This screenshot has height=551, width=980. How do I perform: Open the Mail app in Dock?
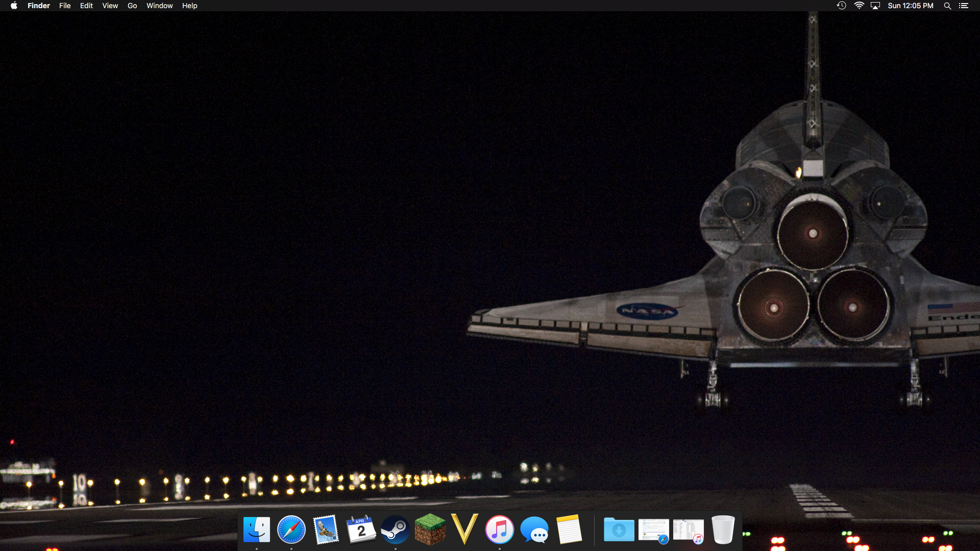pos(326,530)
